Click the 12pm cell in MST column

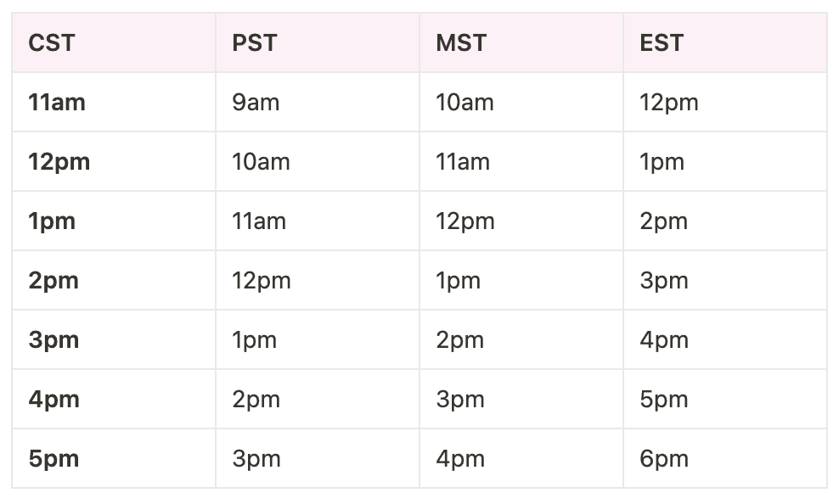pos(465,221)
